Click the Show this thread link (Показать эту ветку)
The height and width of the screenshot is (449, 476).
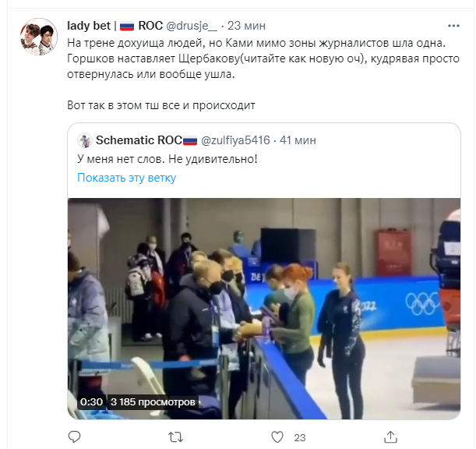[126, 178]
